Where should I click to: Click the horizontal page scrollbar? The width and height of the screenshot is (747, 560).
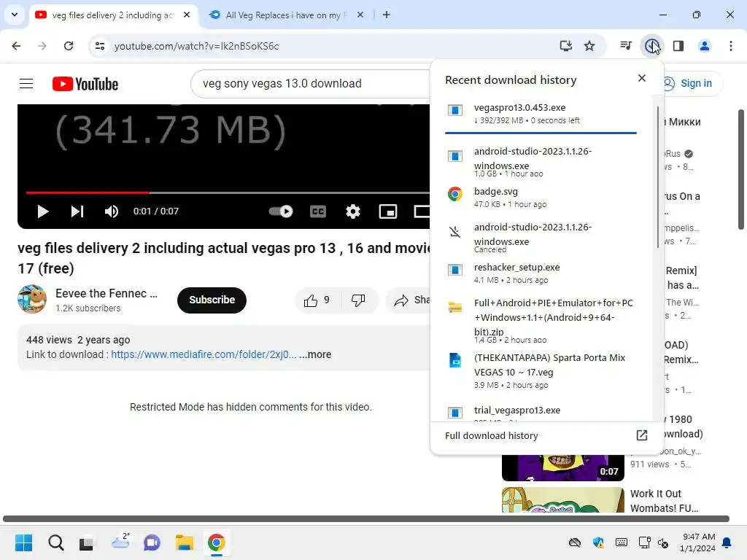click(x=366, y=518)
